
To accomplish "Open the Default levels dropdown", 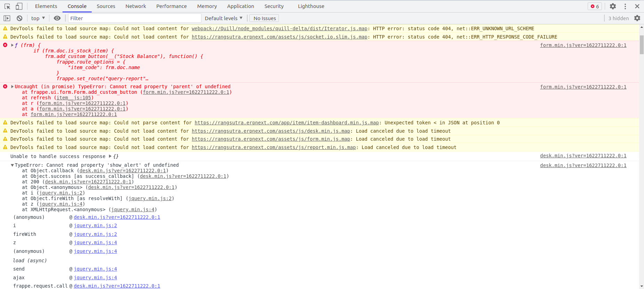I will [224, 18].
